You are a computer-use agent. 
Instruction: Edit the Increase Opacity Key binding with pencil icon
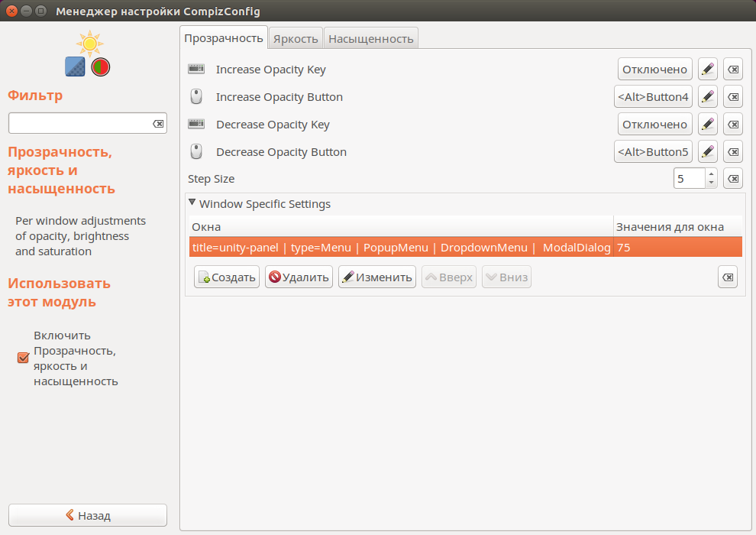pos(707,69)
